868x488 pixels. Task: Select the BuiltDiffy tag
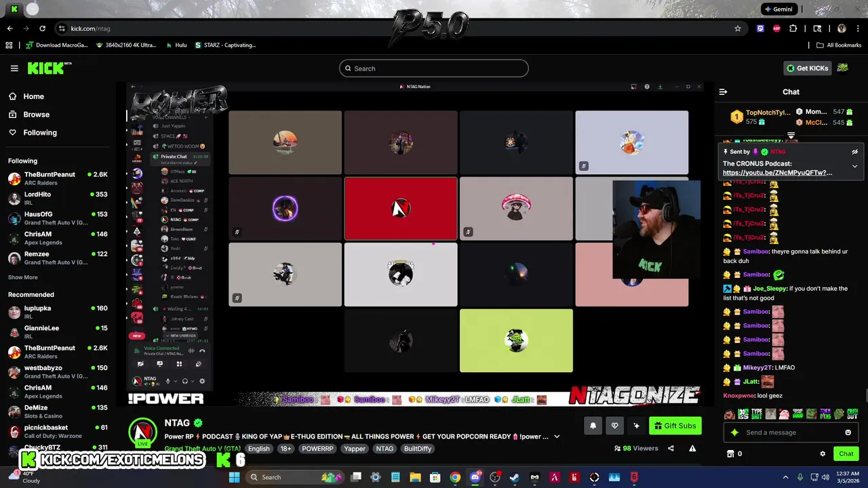coord(418,449)
